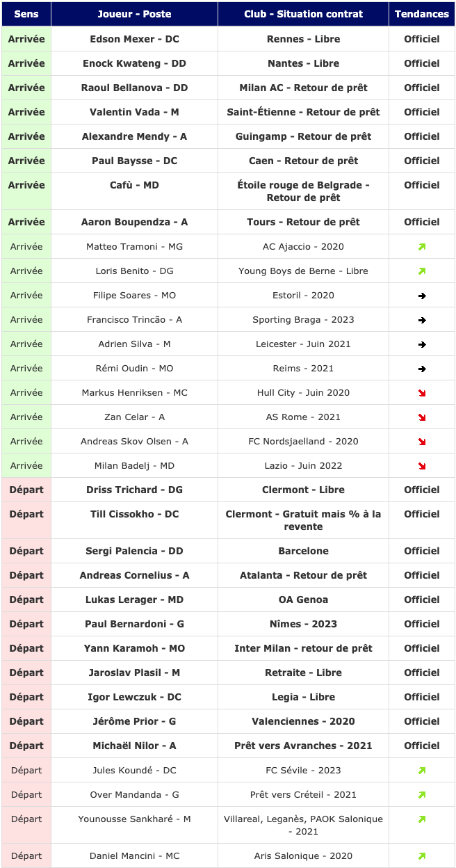Viewport: 456px width, 868px height.
Task: Click the green trend arrow for Jules Koundé
Action: 422,771
